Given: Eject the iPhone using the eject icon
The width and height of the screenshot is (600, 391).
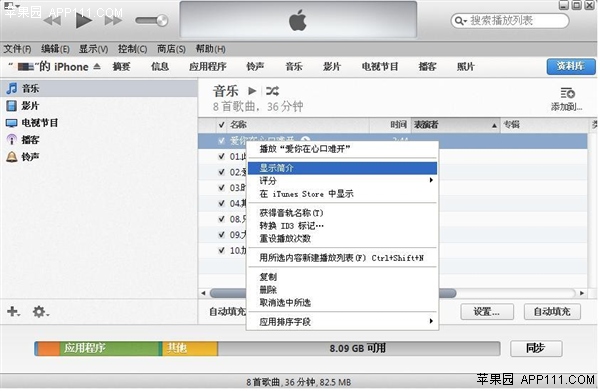Looking at the screenshot, I should point(97,67).
